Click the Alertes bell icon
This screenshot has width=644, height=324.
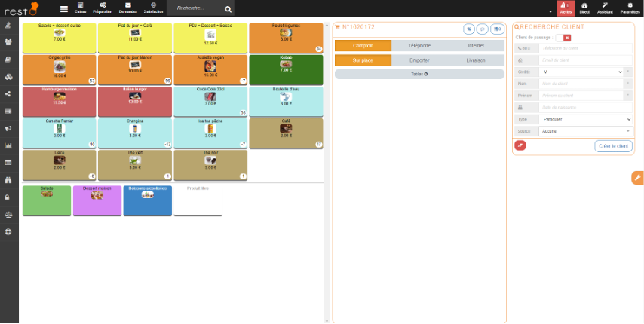pyautogui.click(x=565, y=8)
